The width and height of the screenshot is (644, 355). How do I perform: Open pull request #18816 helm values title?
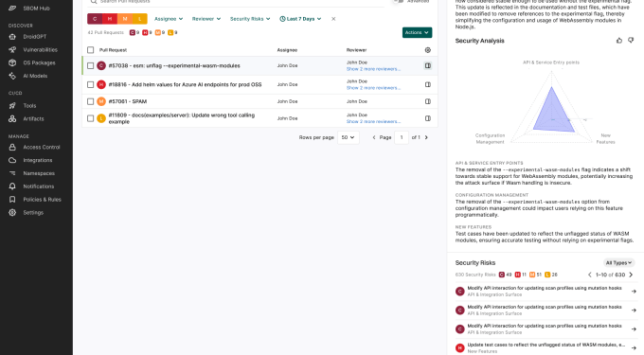(185, 84)
